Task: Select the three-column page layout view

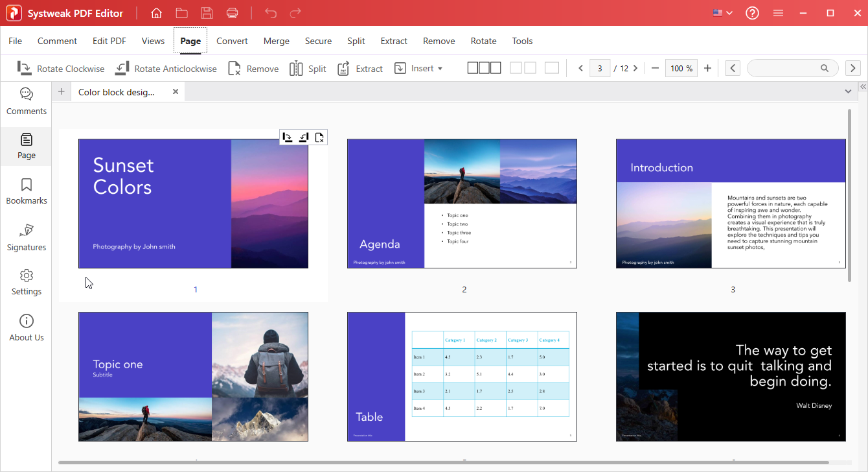Action: (x=484, y=68)
